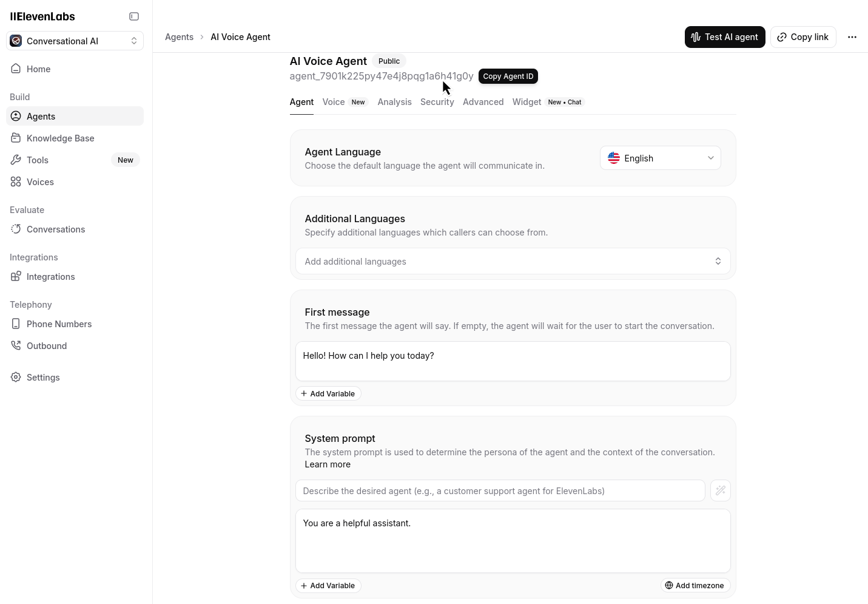Open Voices in sidebar
This screenshot has height=604, width=868.
[x=75, y=182]
